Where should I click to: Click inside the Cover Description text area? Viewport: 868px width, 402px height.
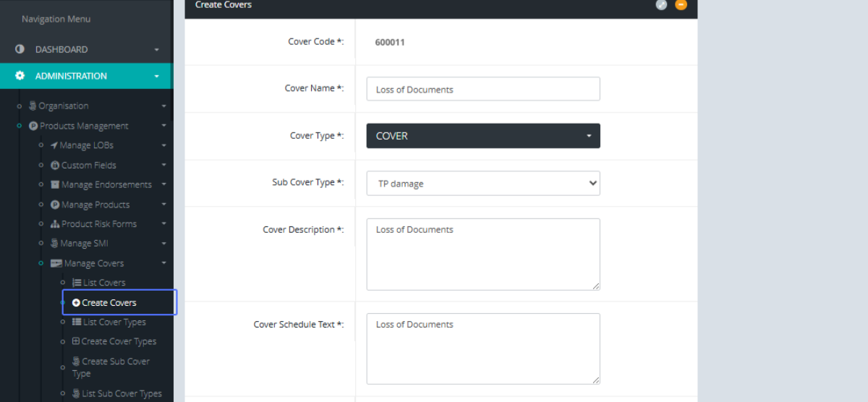click(483, 254)
